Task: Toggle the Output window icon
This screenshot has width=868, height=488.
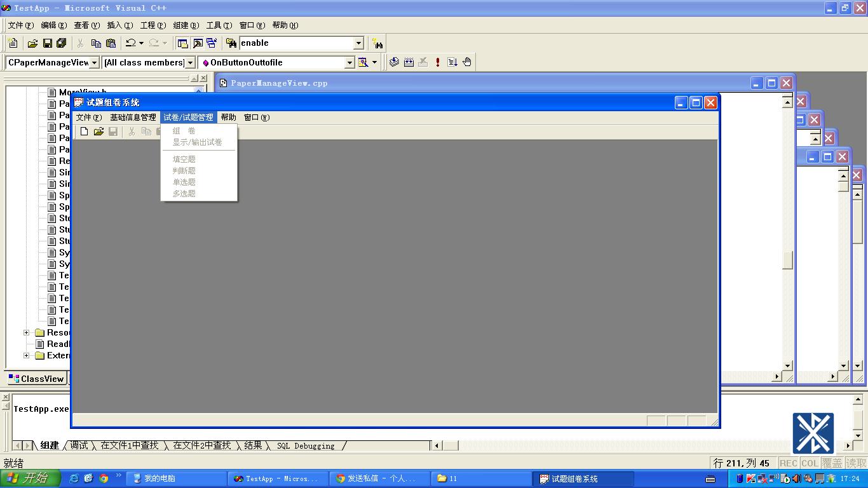Action: (198, 43)
